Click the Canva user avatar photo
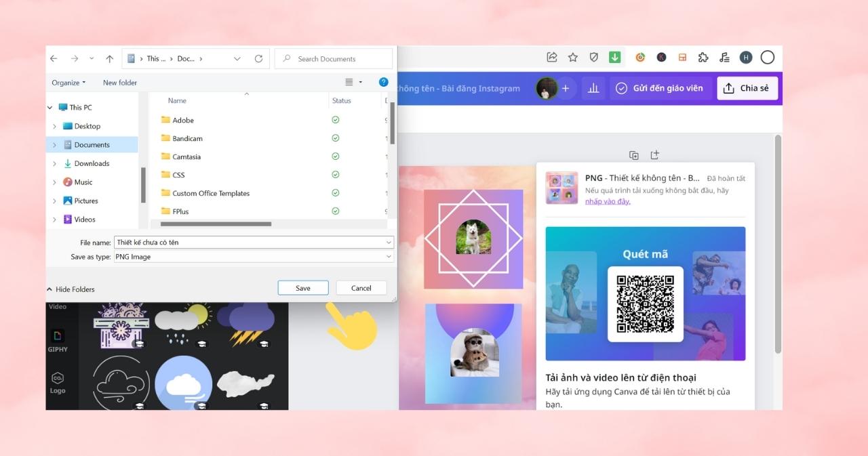The image size is (868, 456). [x=547, y=88]
